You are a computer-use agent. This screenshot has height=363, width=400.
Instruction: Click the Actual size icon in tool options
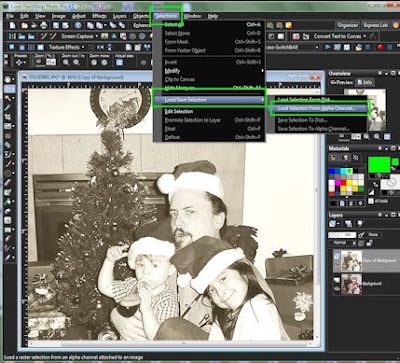point(119,62)
